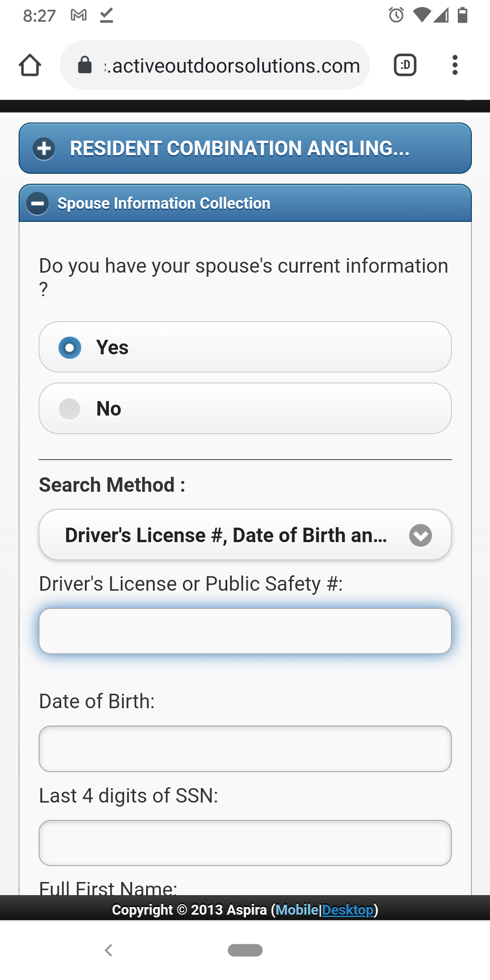Tap the padlock site security icon

click(x=85, y=65)
